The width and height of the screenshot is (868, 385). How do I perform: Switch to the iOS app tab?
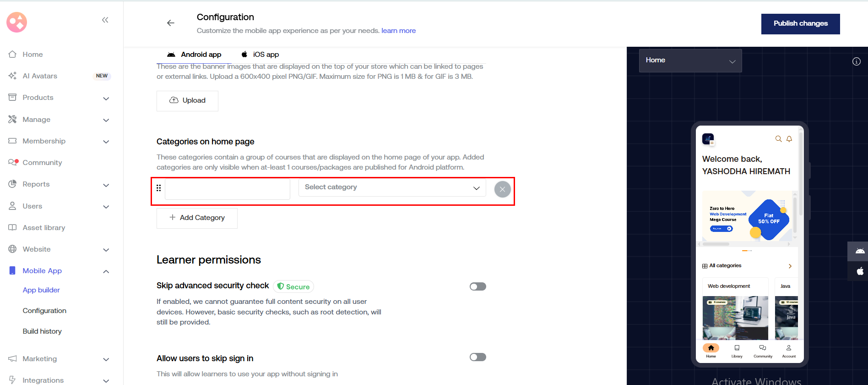[260, 55]
